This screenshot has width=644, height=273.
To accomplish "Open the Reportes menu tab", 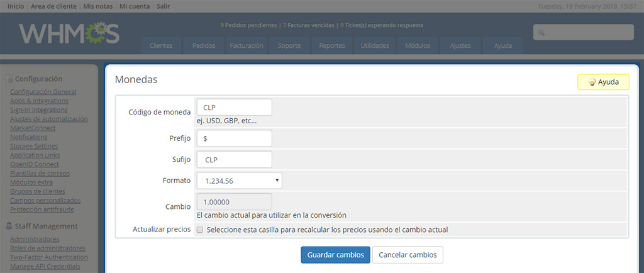I will click(x=332, y=45).
